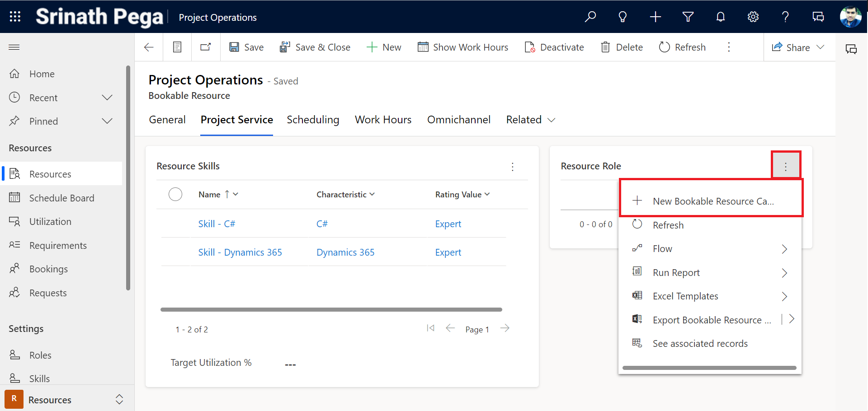Image resolution: width=868 pixels, height=411 pixels.
Task: Select New Bookable Resource Category menu item
Action: coord(712,201)
